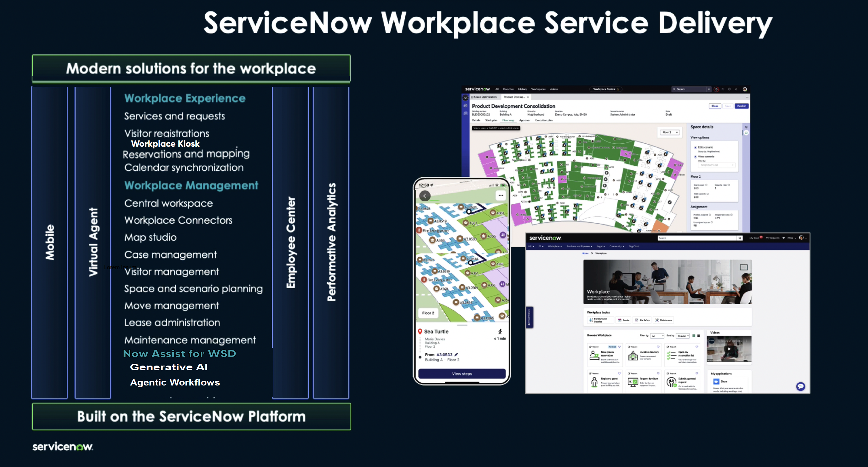Expand the HR menu in the Employee Center window
The height and width of the screenshot is (467, 868).
(x=531, y=247)
